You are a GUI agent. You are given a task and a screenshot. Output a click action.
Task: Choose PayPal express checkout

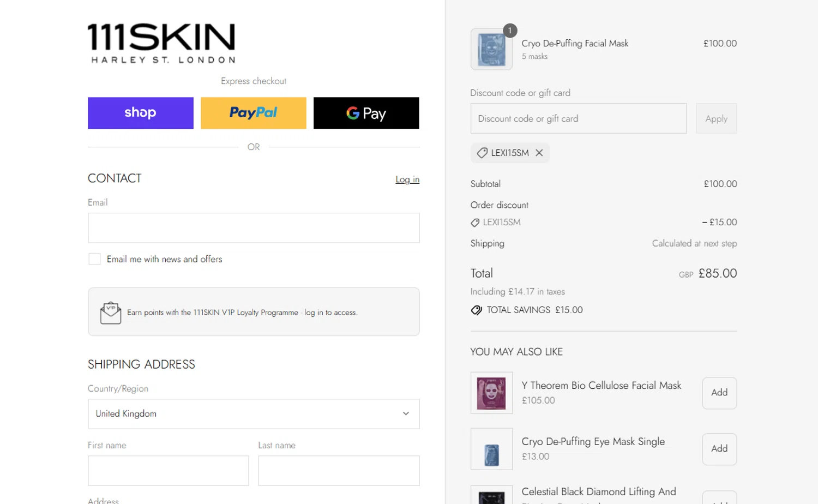click(254, 113)
